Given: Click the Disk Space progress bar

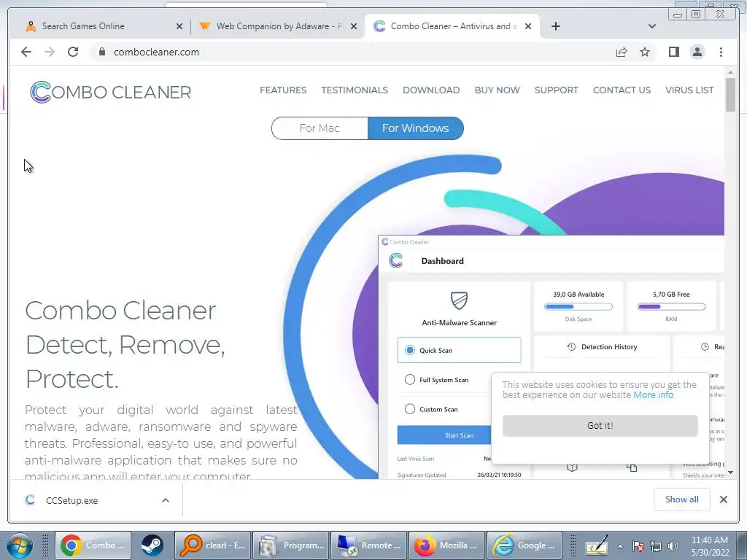Looking at the screenshot, I should click(x=578, y=307).
